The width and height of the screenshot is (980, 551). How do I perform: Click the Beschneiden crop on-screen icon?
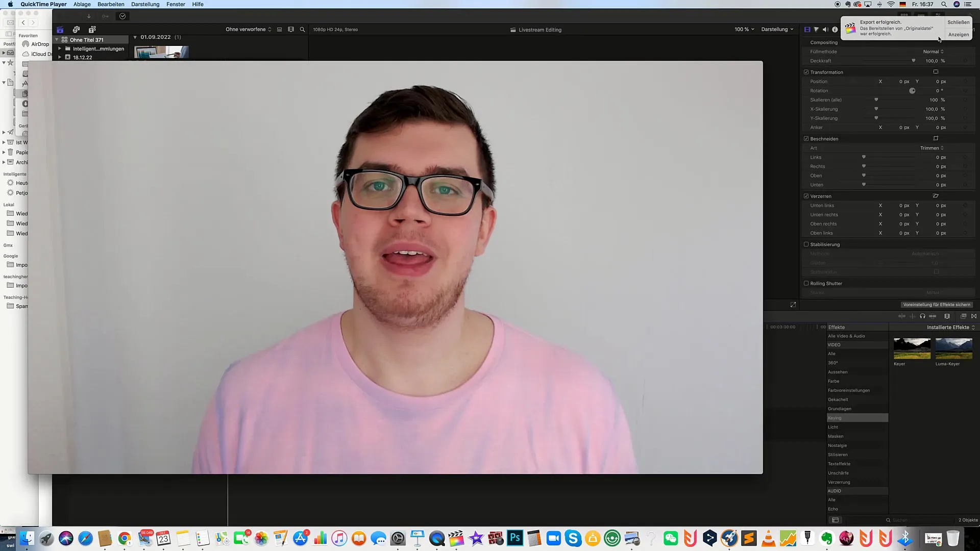pyautogui.click(x=936, y=138)
